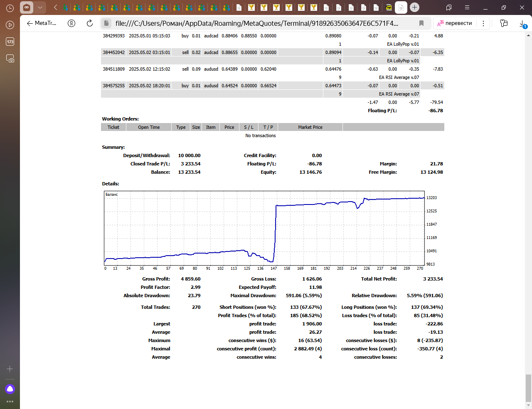The width and height of the screenshot is (532, 409).
Task: Click the scrollbar up arrow
Action: click(x=528, y=35)
